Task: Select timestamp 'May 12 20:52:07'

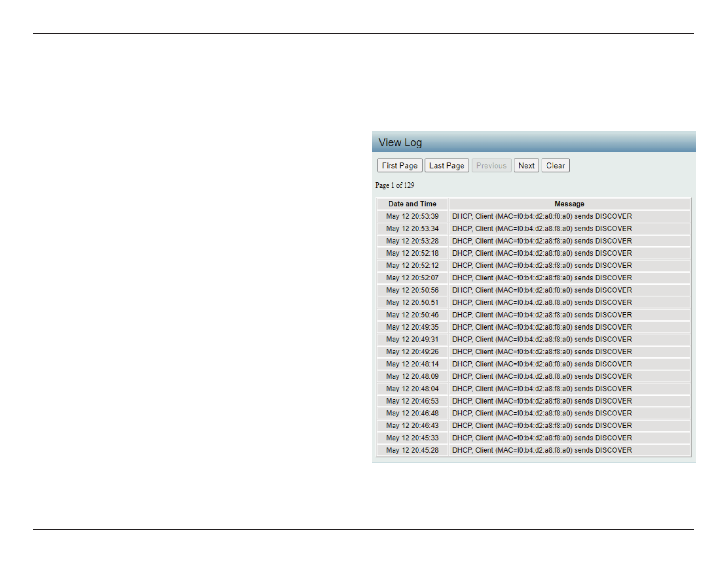Action: [x=412, y=278]
